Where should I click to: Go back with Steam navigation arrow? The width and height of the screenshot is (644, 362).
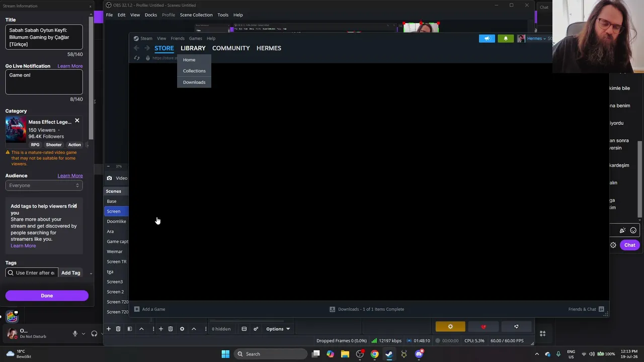tap(136, 48)
